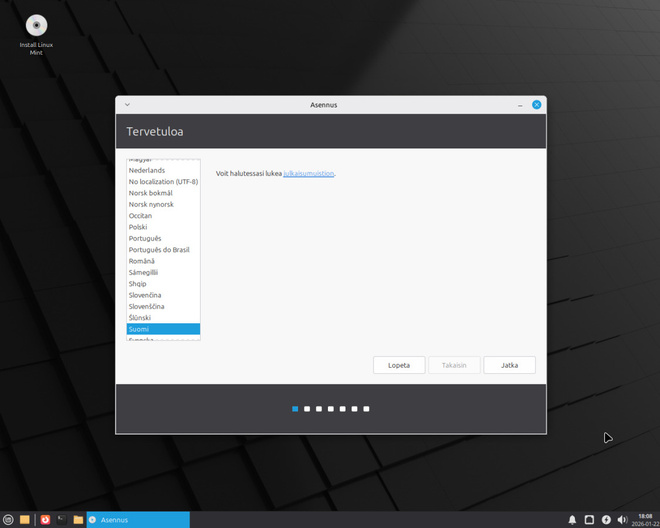Show desktop using the taskbar icon
The width and height of the screenshot is (660, 528).
(x=25, y=520)
